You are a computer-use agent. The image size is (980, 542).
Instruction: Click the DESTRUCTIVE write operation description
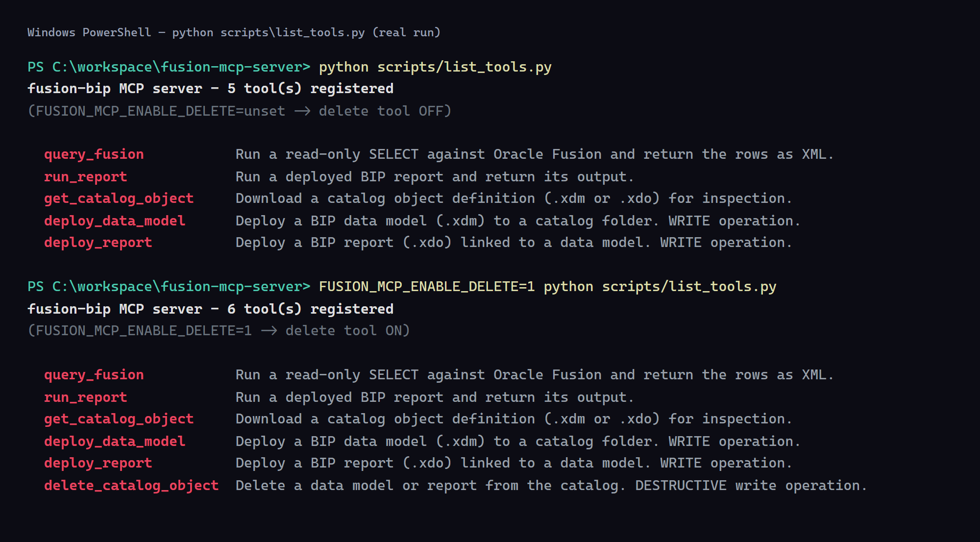point(551,485)
